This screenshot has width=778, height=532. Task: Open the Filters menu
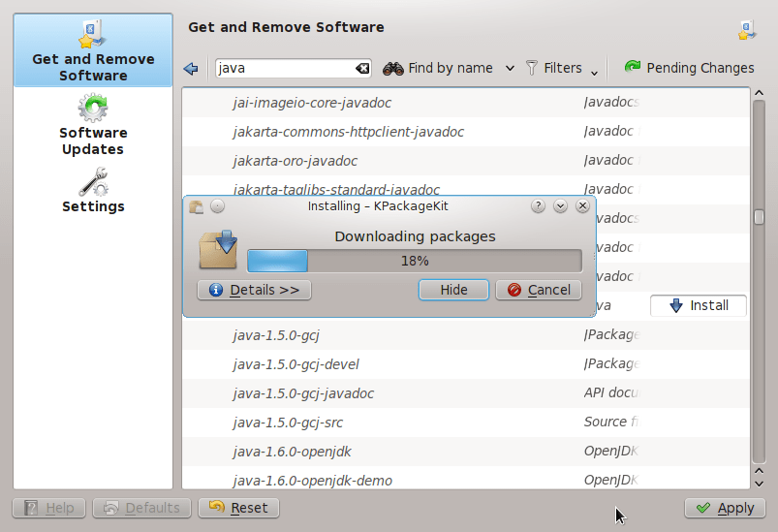click(x=561, y=69)
